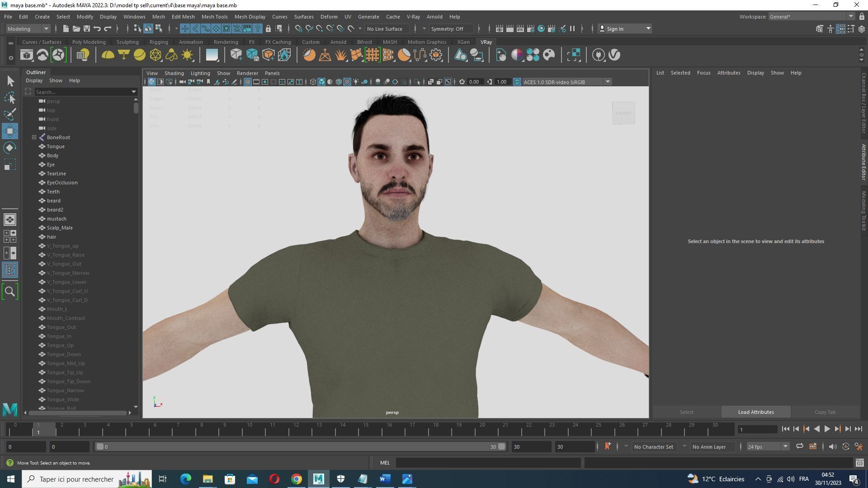Open the Mesh Tools menu
Screen dimensions: 868x488
tap(214, 17)
